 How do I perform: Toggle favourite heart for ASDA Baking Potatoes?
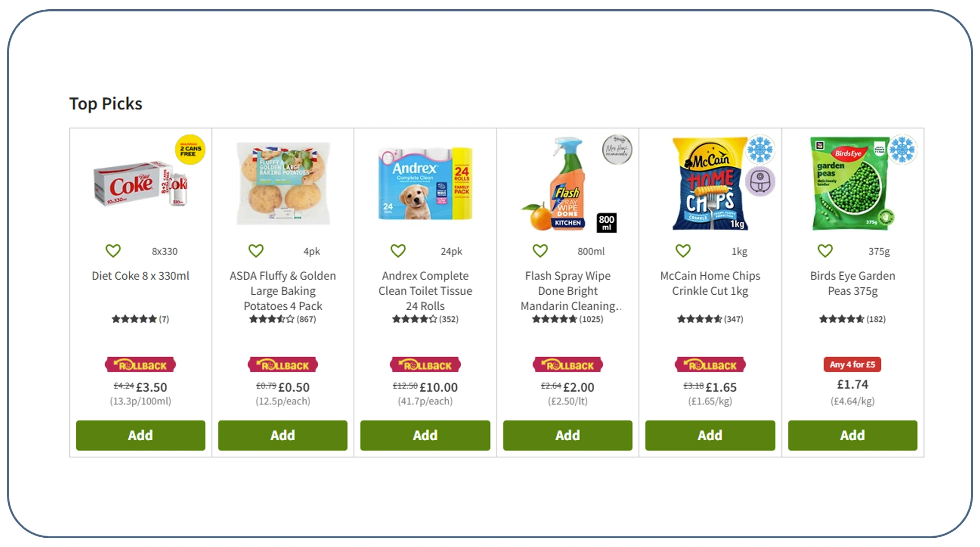[x=256, y=251]
